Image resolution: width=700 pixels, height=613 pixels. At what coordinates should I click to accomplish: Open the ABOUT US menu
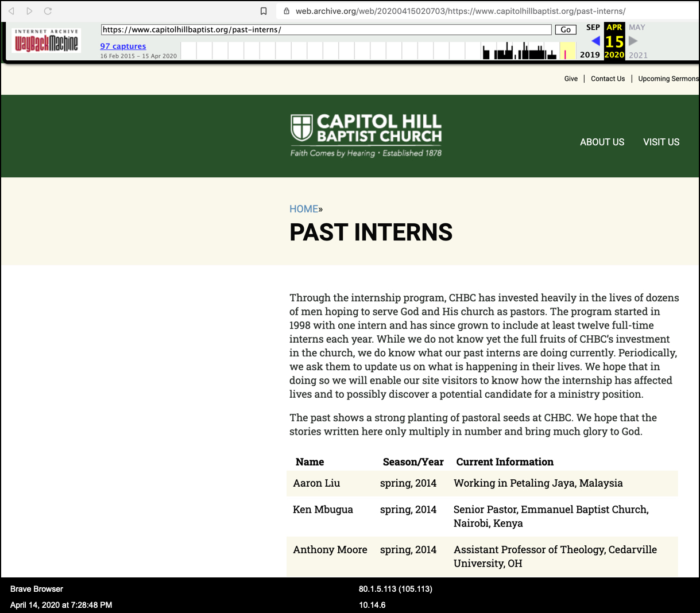(602, 142)
